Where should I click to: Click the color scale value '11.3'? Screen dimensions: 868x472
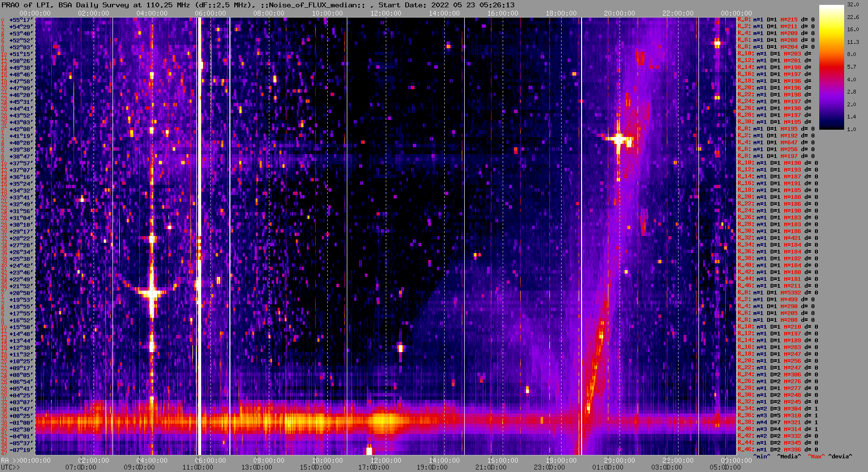[x=853, y=42]
